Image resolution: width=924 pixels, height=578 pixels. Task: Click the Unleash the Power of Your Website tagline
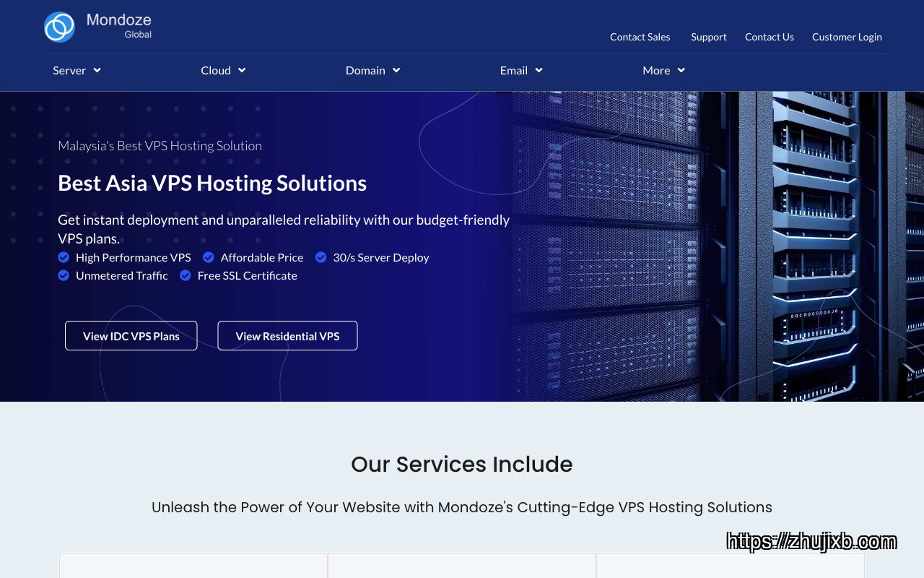(x=462, y=507)
